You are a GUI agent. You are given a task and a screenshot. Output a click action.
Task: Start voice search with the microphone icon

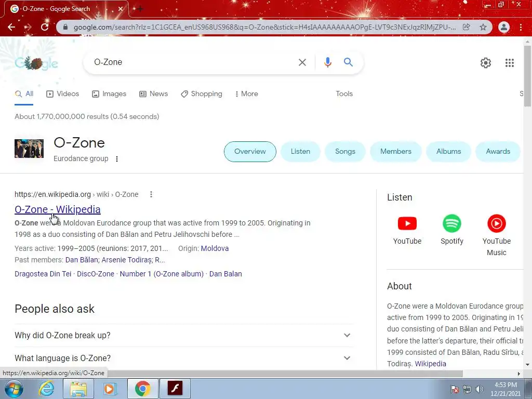327,62
